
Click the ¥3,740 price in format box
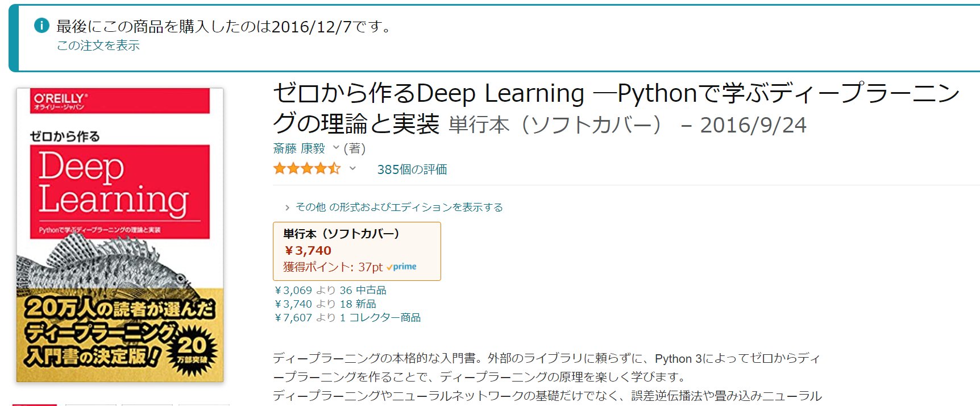click(308, 251)
